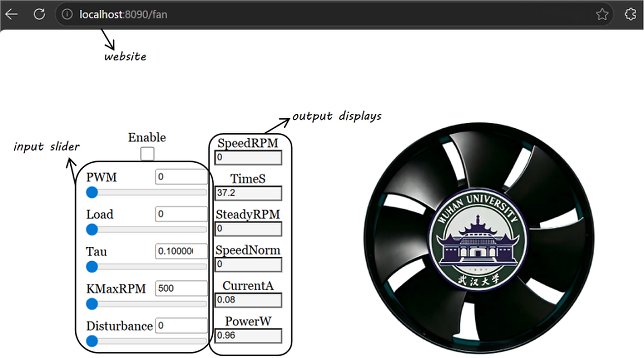This screenshot has height=358, width=644.
Task: Click the PWM value input field
Action: point(181,177)
